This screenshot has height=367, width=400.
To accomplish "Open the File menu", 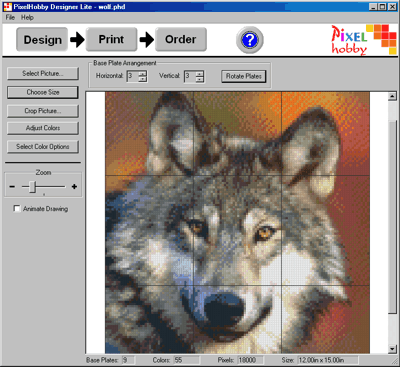I will (x=10, y=17).
